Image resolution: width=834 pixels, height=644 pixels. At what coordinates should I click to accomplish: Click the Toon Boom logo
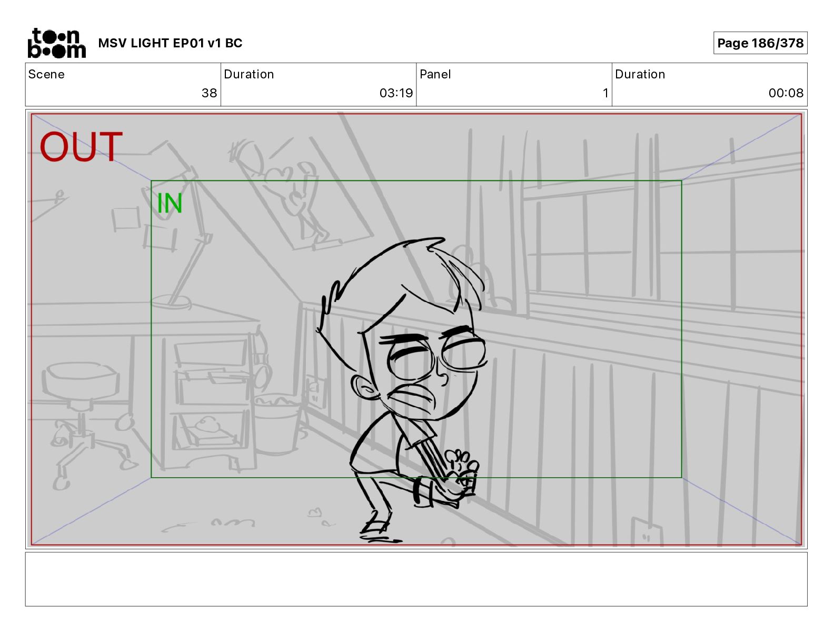click(56, 43)
